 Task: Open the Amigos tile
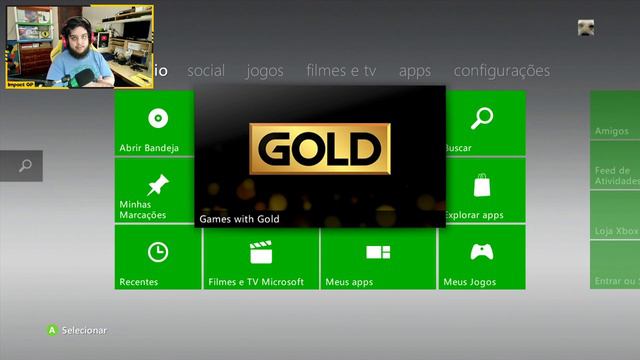[615, 115]
